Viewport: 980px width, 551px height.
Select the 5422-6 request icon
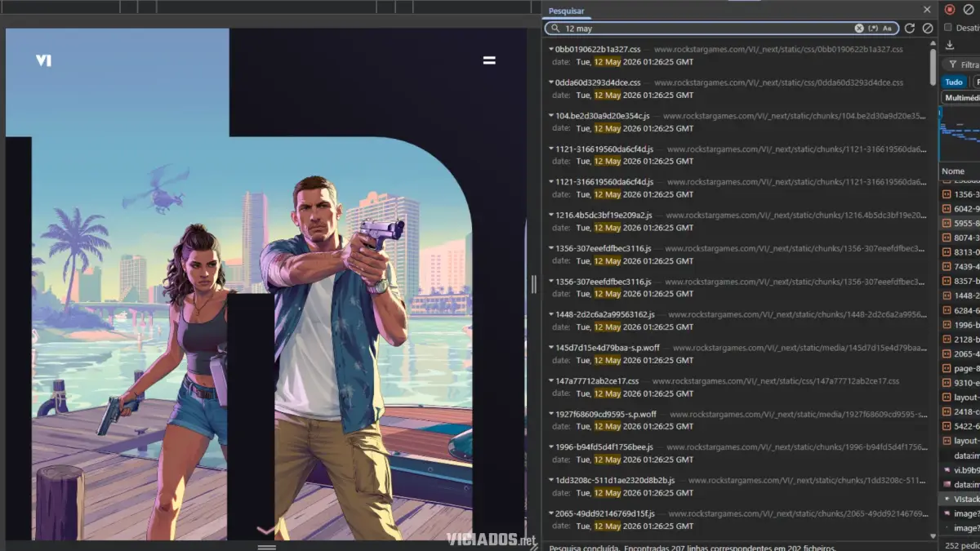(947, 426)
